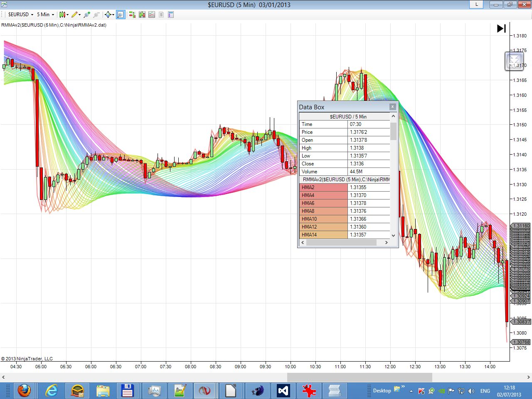The width and height of the screenshot is (532, 399).
Task: Click the HMA8 color cell
Action: 323,211
